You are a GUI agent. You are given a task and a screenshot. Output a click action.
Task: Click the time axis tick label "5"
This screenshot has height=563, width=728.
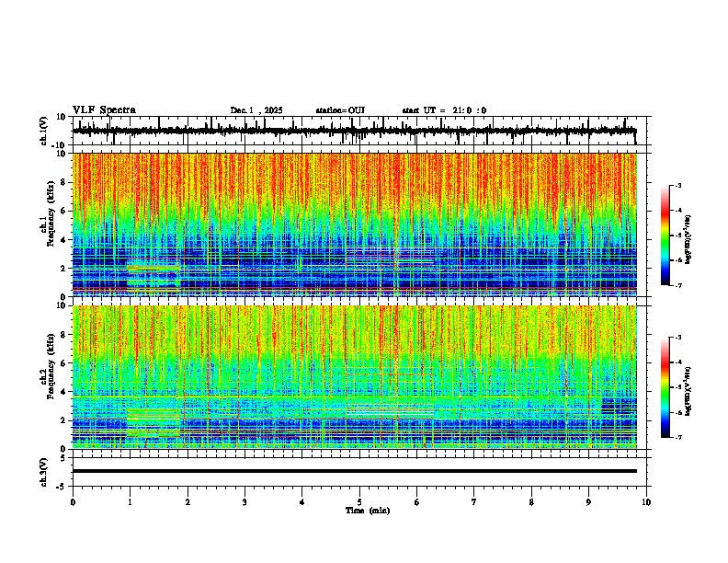click(x=359, y=502)
